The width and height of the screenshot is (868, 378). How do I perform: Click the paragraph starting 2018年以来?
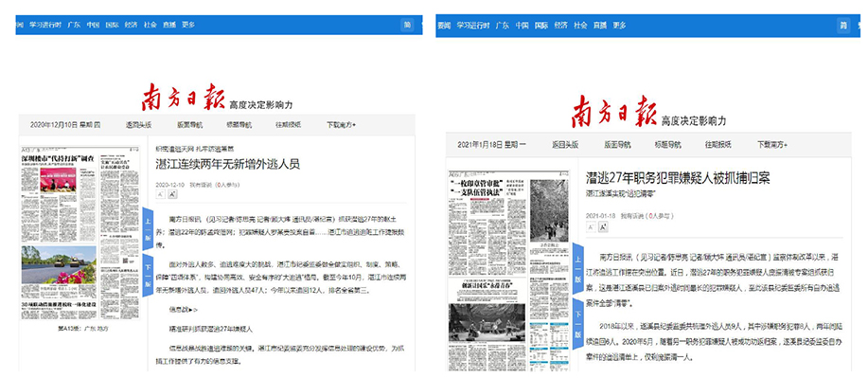point(713,342)
